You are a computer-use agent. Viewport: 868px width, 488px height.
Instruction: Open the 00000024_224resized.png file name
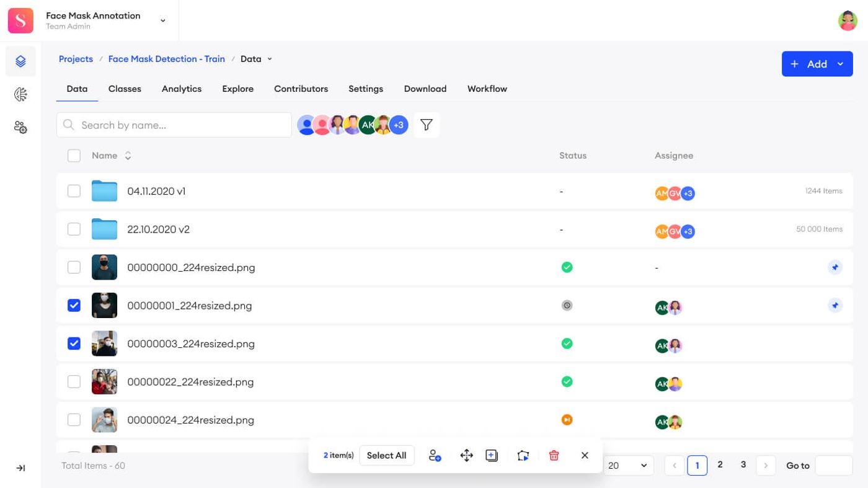click(x=191, y=420)
